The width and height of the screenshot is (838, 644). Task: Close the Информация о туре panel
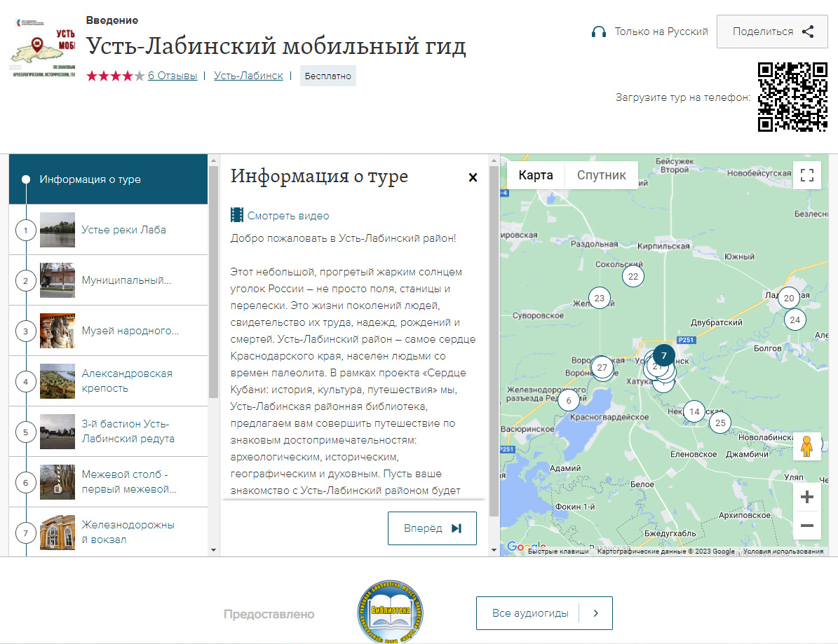(473, 177)
